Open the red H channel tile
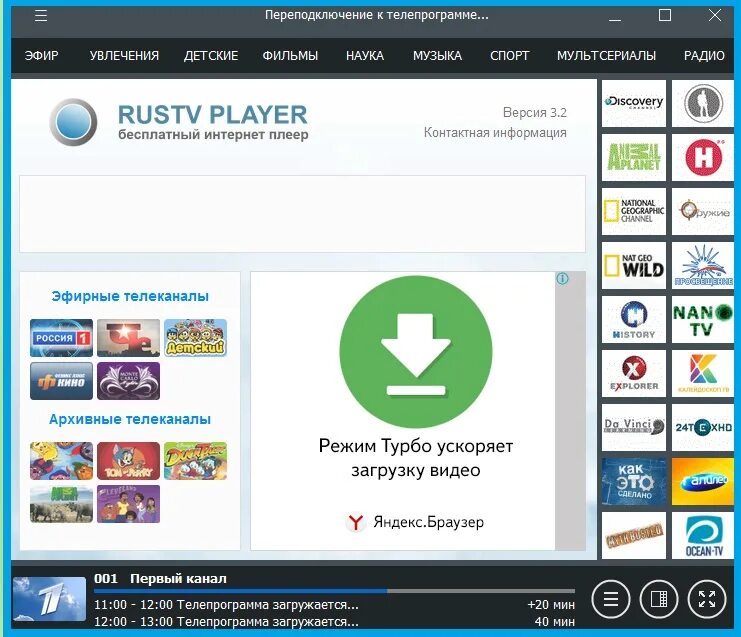 pos(703,157)
